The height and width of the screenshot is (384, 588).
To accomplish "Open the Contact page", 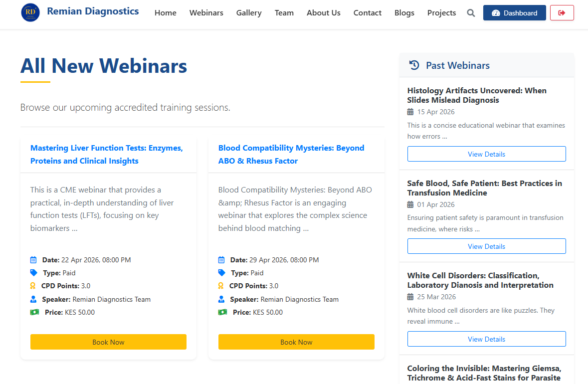I will tap(367, 13).
